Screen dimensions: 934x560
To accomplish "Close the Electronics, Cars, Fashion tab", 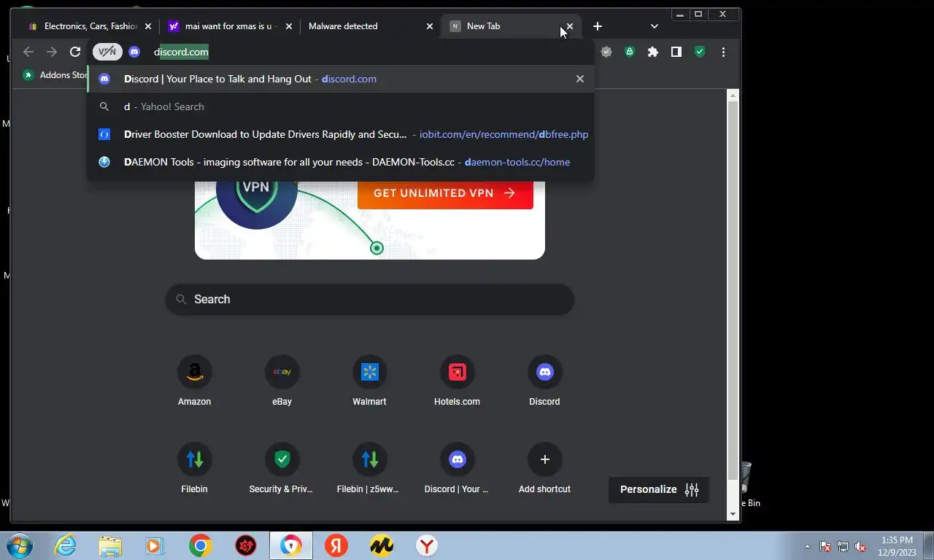I will (148, 26).
